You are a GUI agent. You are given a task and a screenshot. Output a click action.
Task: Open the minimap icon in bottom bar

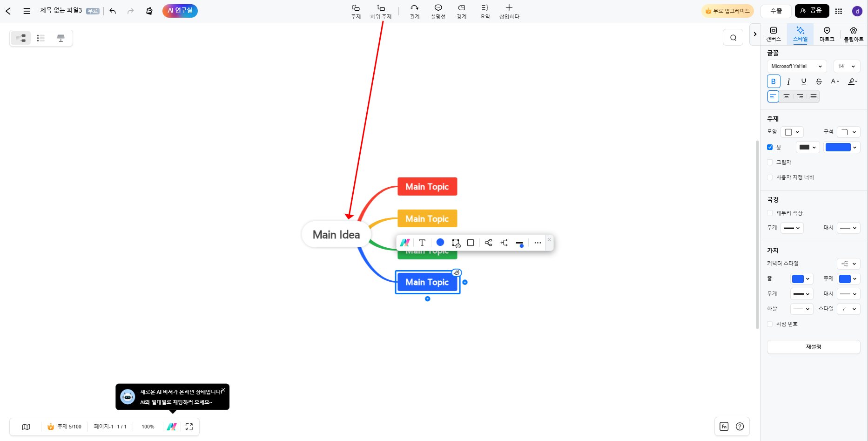click(26, 427)
